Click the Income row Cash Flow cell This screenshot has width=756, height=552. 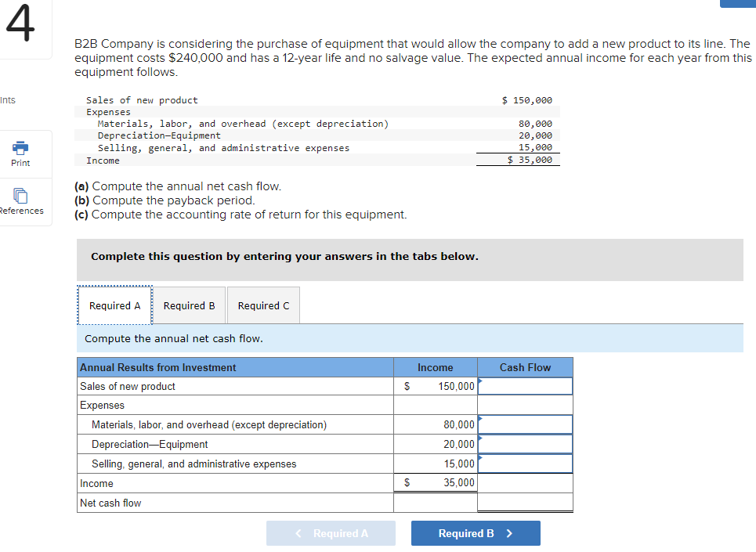tap(525, 483)
